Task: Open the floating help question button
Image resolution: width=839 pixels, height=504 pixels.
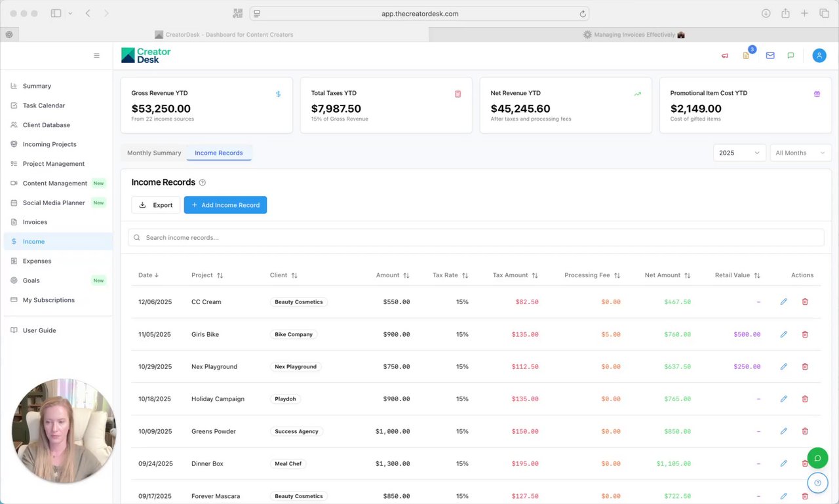Action: point(817,483)
